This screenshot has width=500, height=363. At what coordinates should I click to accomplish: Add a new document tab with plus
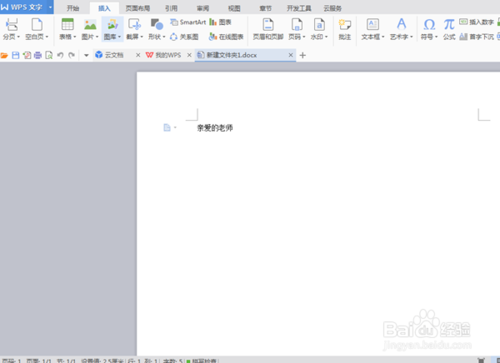(303, 55)
